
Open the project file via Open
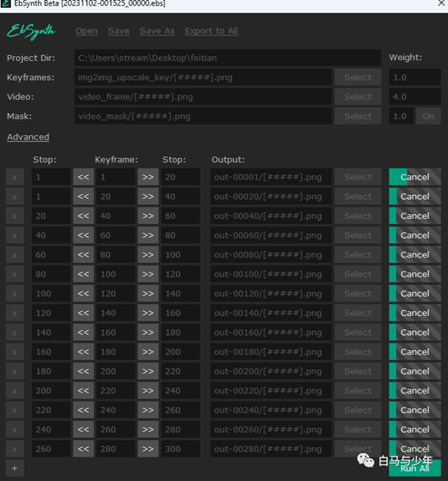[87, 31]
